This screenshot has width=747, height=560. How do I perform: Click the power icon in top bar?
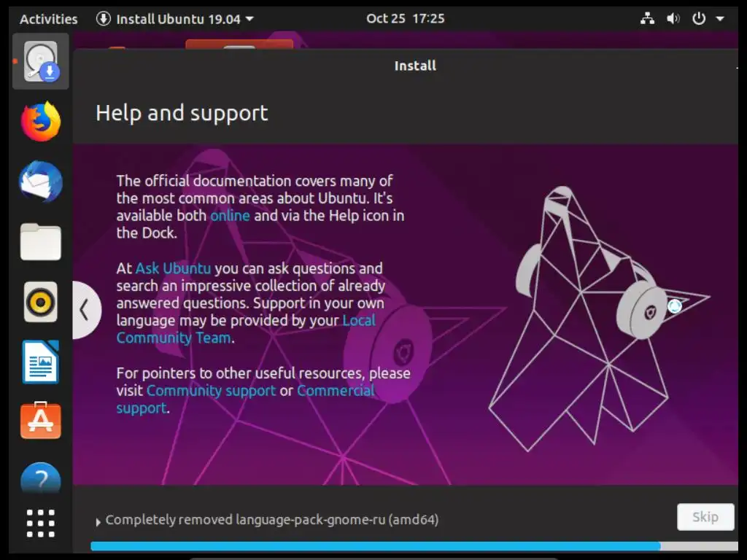pyautogui.click(x=698, y=18)
